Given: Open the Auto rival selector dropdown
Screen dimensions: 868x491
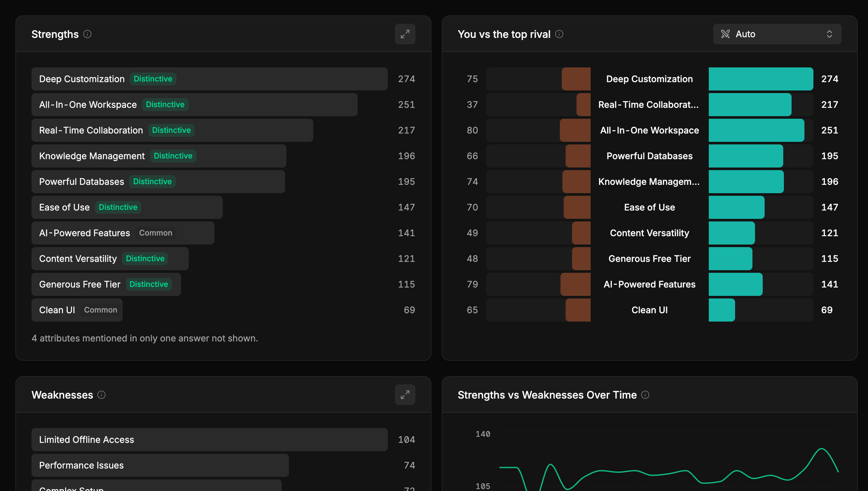Looking at the screenshot, I should [777, 34].
